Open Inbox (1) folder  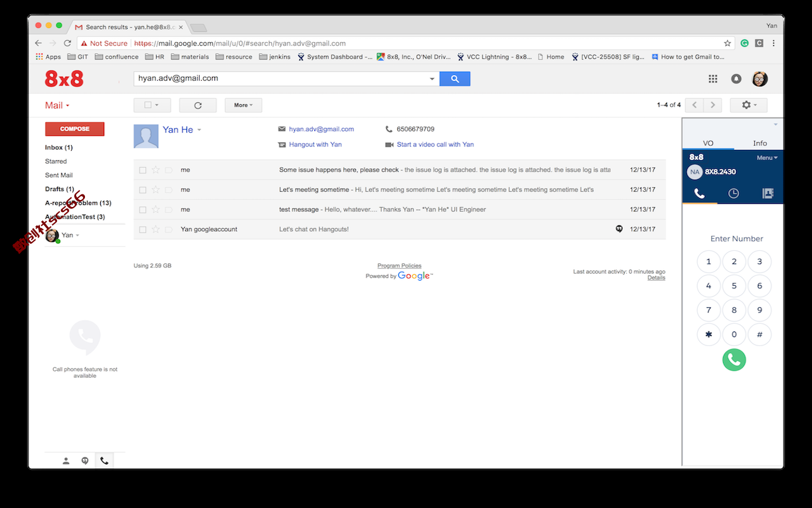[59, 147]
